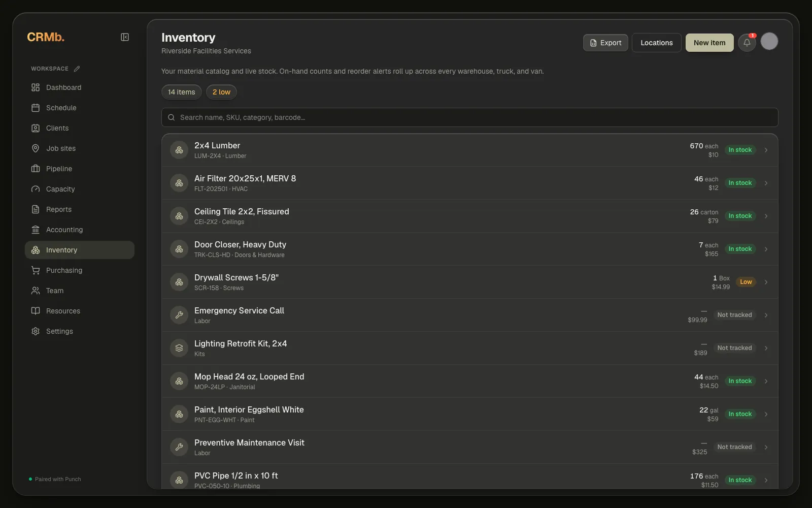Create a New item
812x508 pixels.
[709, 43]
